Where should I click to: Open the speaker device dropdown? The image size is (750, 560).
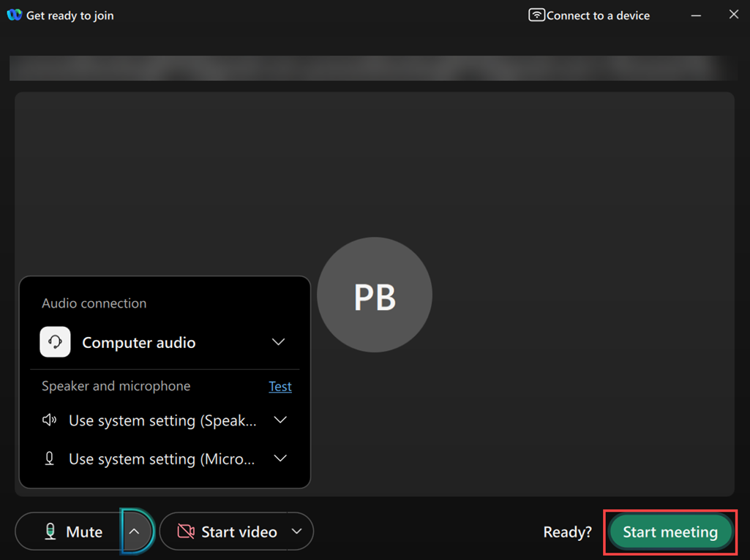coord(280,420)
